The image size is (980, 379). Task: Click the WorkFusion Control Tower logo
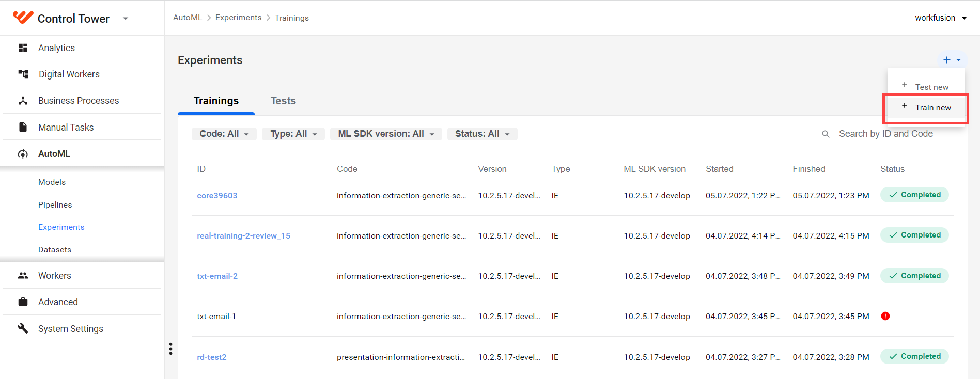[x=23, y=17]
